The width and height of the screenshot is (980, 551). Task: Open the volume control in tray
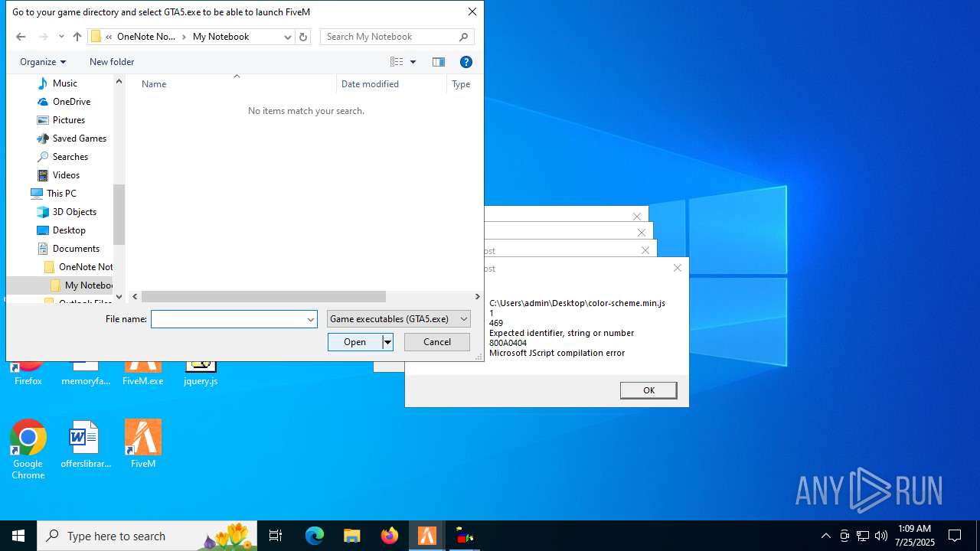[881, 536]
